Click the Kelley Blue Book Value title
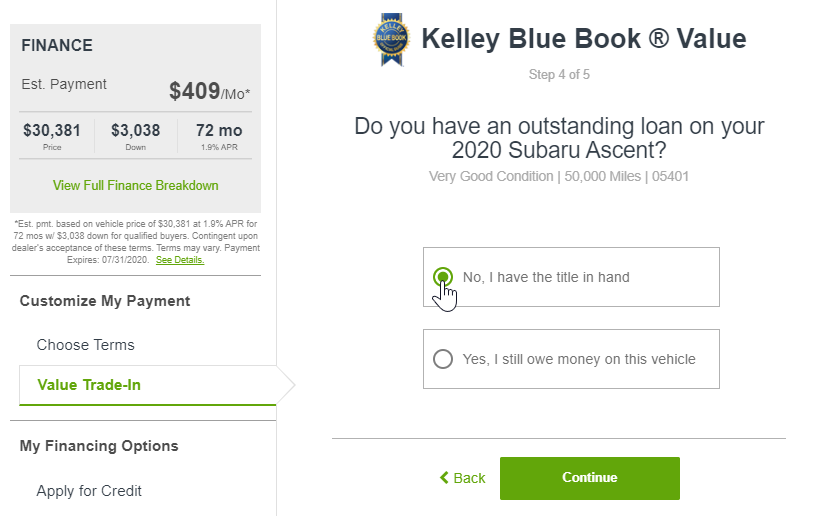This screenshot has width=827, height=516. [584, 39]
